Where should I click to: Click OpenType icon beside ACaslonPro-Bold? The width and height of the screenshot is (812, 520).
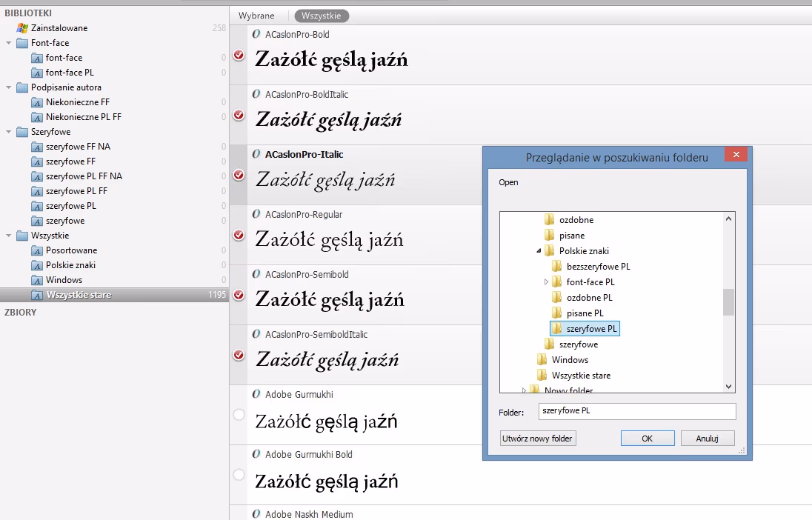(256, 34)
